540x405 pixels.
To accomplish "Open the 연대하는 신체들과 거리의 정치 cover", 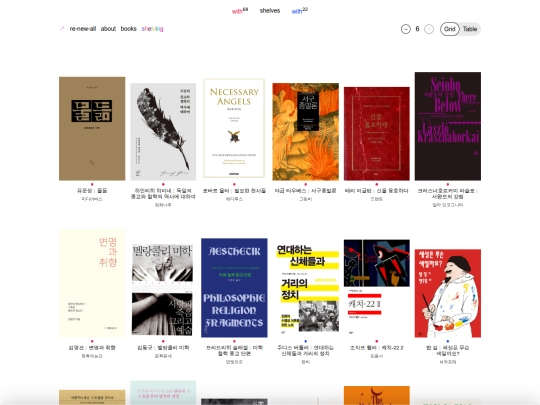I will (305, 289).
